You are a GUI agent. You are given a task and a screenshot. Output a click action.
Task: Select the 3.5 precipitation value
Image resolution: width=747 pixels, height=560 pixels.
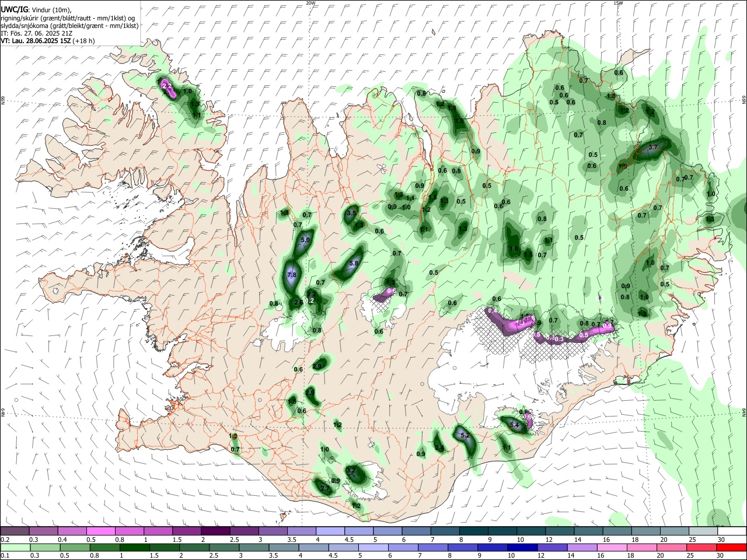coord(351,213)
